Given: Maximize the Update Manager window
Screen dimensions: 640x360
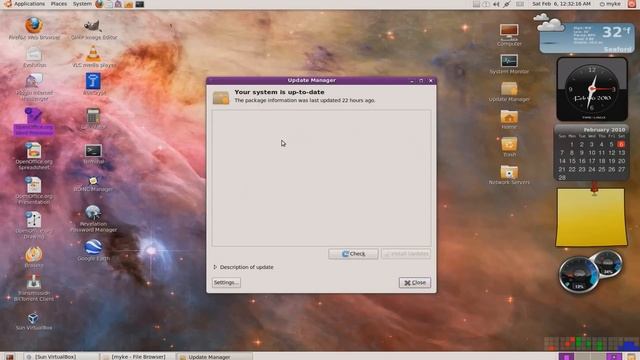Looking at the screenshot, I should (x=421, y=80).
